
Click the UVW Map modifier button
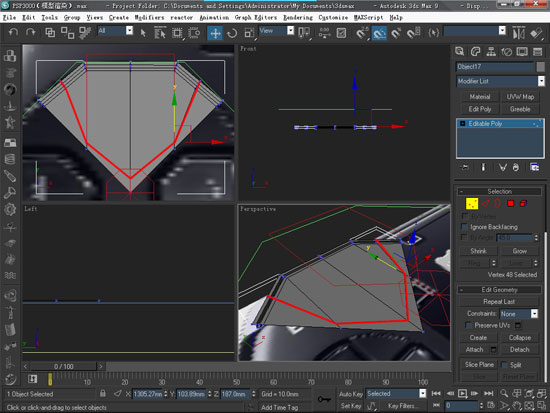coord(520,97)
